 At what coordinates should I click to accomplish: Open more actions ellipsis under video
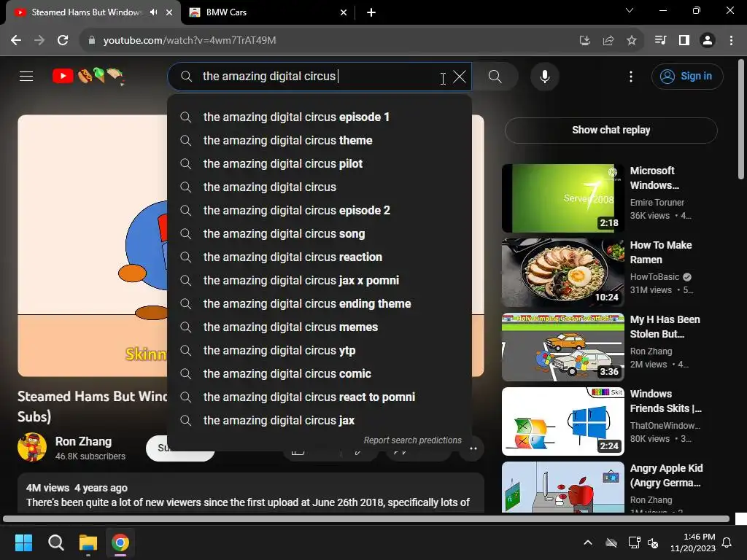pyautogui.click(x=473, y=448)
